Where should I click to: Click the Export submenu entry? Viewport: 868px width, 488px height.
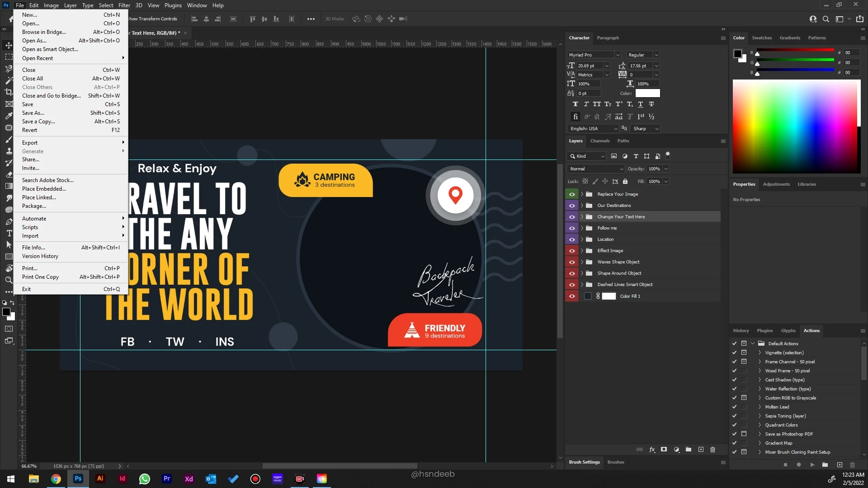pyautogui.click(x=30, y=143)
